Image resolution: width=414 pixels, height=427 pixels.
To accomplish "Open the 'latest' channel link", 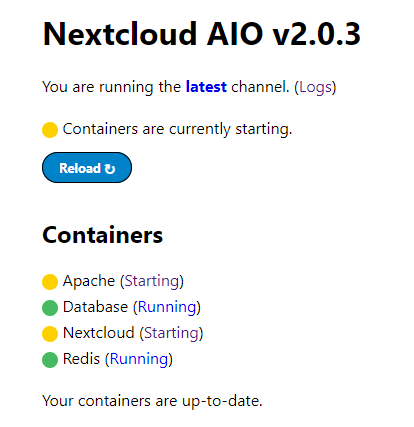I will [206, 87].
